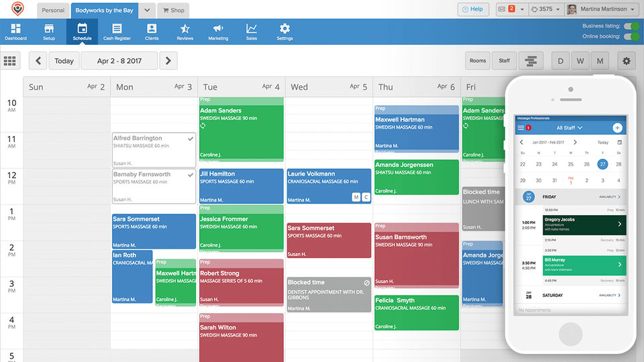
Task: Go to previous week arrow
Action: (38, 61)
